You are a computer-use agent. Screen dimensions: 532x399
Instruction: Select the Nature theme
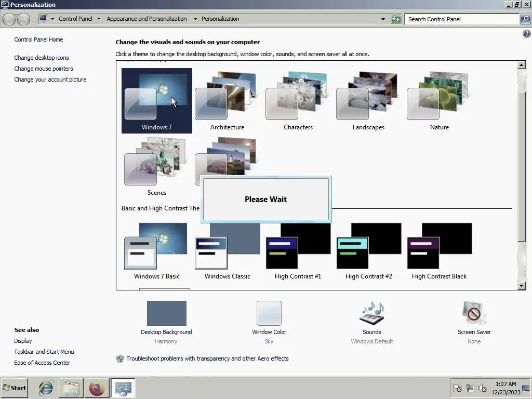(x=440, y=100)
